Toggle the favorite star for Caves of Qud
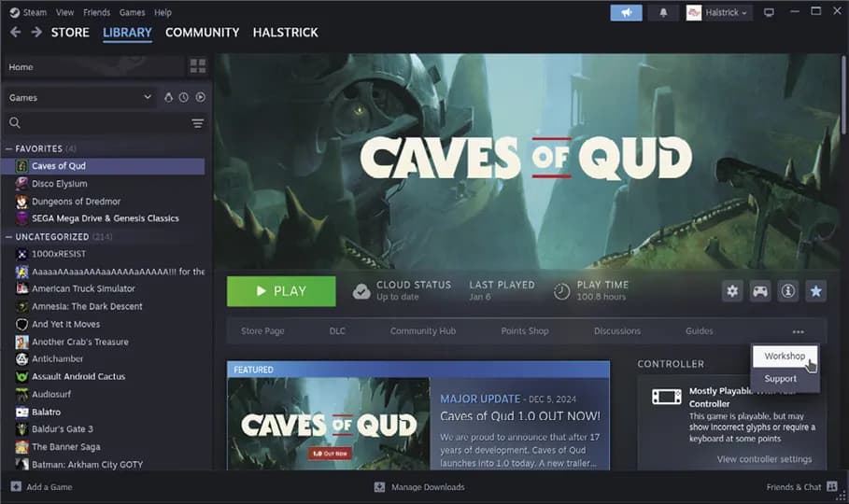Viewport: 849px width, 504px height. (x=816, y=291)
